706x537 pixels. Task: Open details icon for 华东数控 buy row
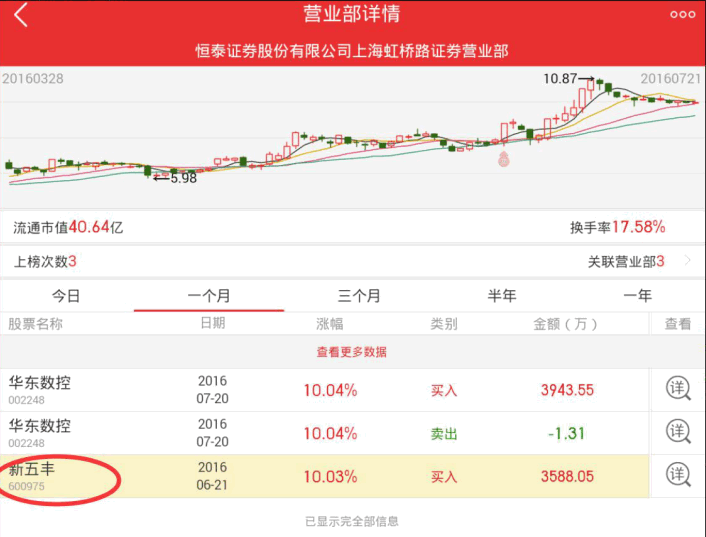pyautogui.click(x=678, y=389)
